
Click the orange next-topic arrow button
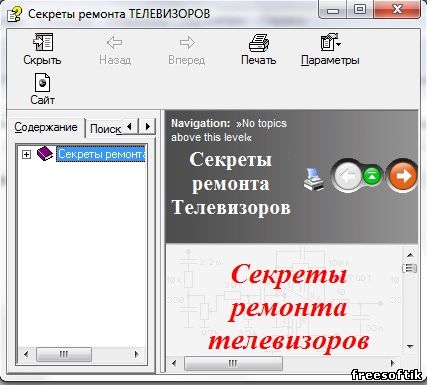pos(403,176)
